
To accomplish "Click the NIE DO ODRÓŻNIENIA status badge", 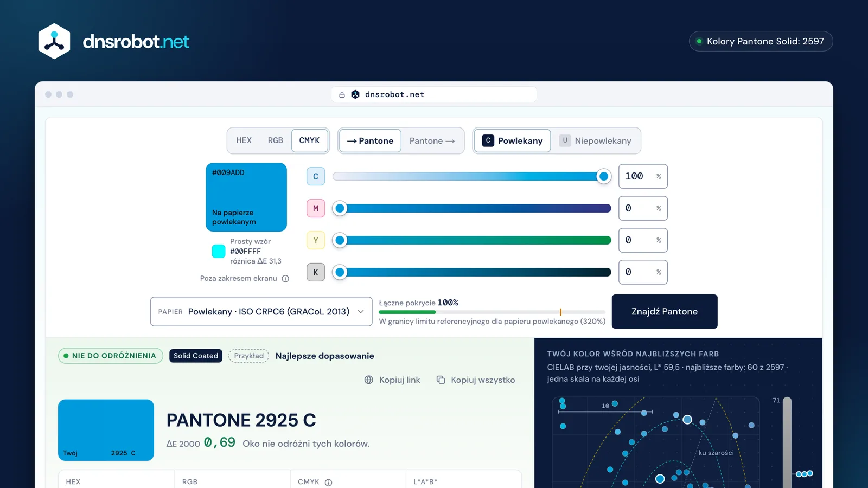I will click(111, 356).
